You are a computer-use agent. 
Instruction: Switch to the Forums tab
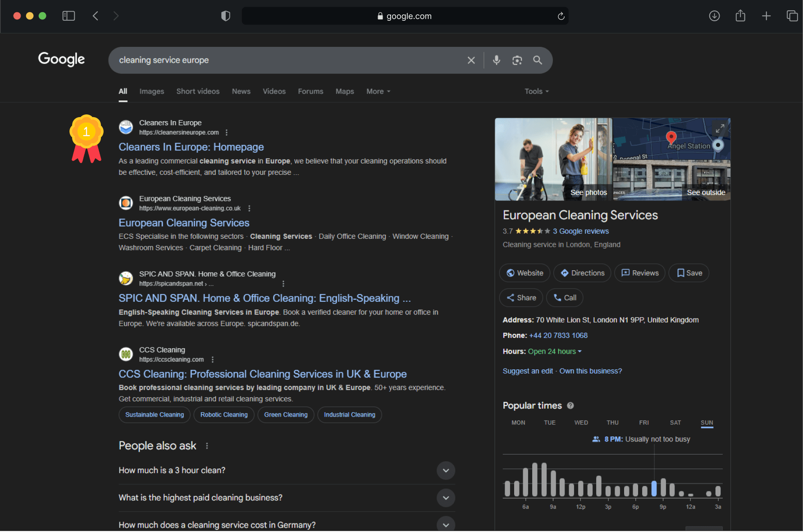(310, 91)
